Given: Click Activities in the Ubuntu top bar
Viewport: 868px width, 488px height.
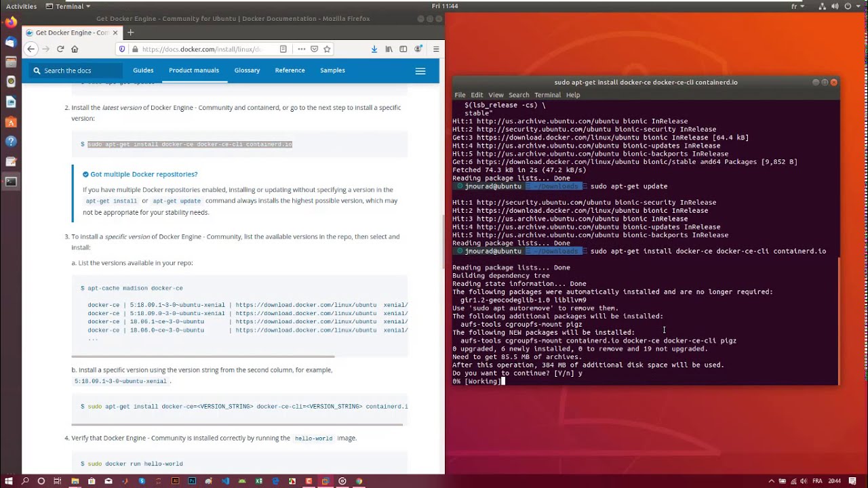Looking at the screenshot, I should 21,6.
